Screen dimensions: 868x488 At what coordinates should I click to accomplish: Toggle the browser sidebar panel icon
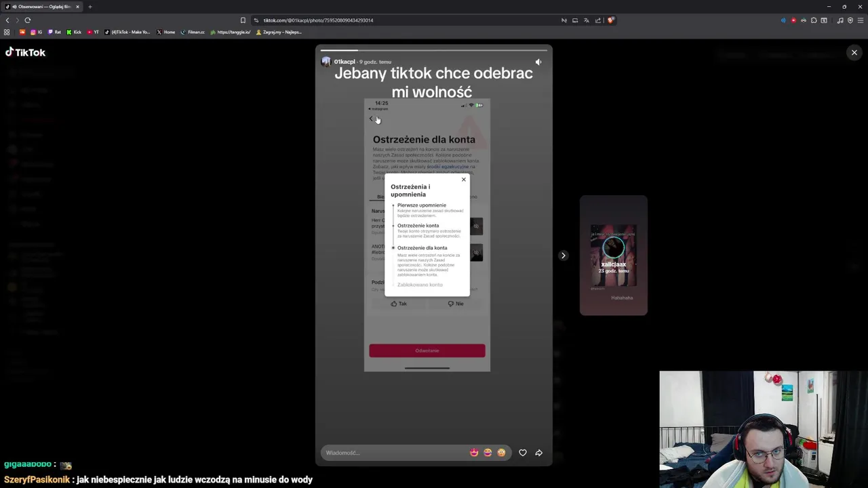click(x=824, y=20)
